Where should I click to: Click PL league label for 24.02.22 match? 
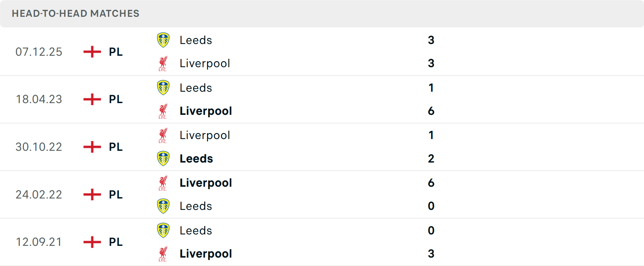click(x=116, y=194)
